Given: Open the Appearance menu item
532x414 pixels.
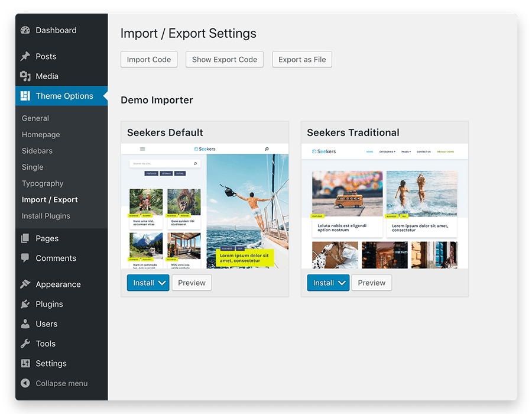Looking at the screenshot, I should click(x=61, y=284).
